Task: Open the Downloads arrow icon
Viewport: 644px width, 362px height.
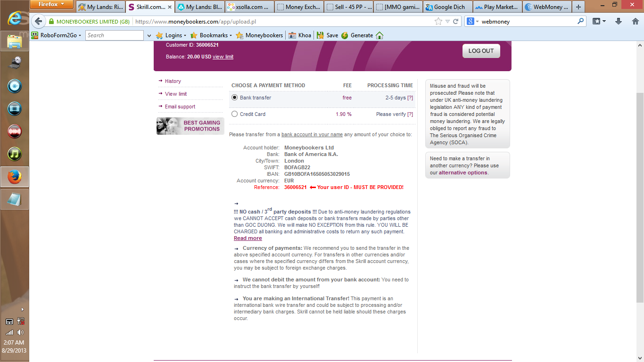Action: point(619,22)
